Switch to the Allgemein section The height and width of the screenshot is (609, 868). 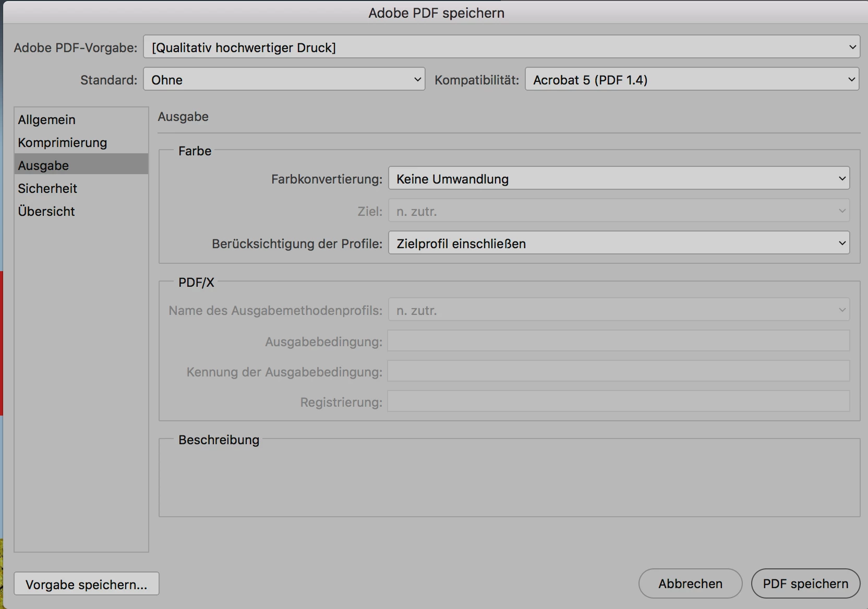(x=81, y=119)
